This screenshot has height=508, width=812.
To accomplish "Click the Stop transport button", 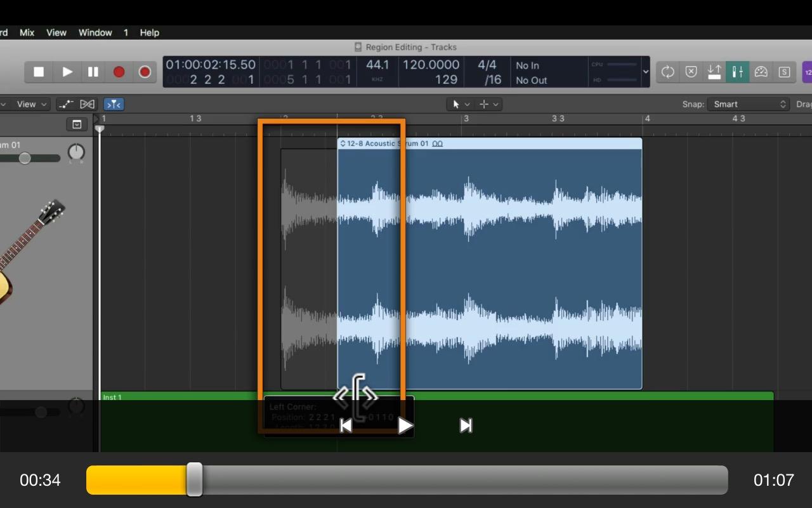I will [39, 72].
